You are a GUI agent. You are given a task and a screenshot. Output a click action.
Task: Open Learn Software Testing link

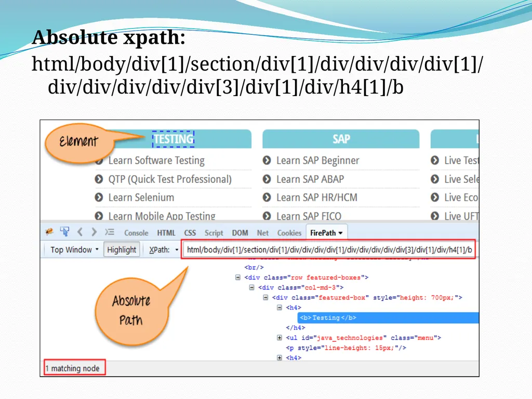156,161
